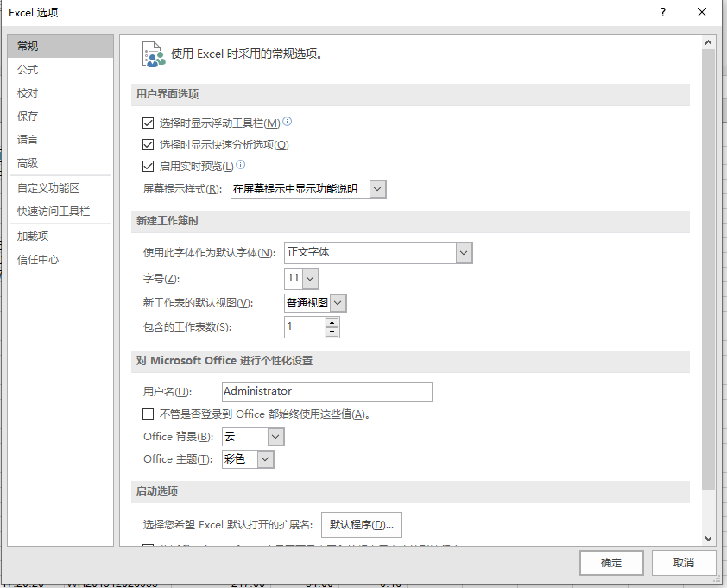727x588 pixels.
Task: Open 新工作表的默认视图 dropdown
Action: pyautogui.click(x=338, y=303)
